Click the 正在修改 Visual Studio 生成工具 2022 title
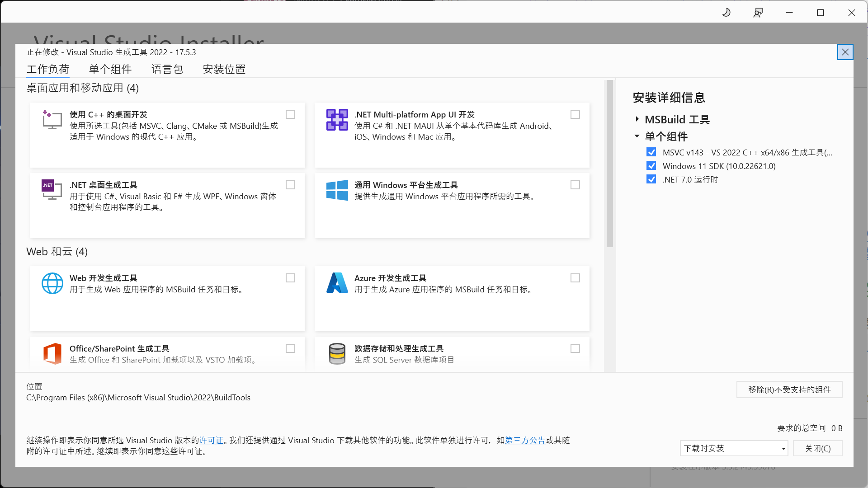Image resolution: width=868 pixels, height=488 pixels. click(111, 52)
